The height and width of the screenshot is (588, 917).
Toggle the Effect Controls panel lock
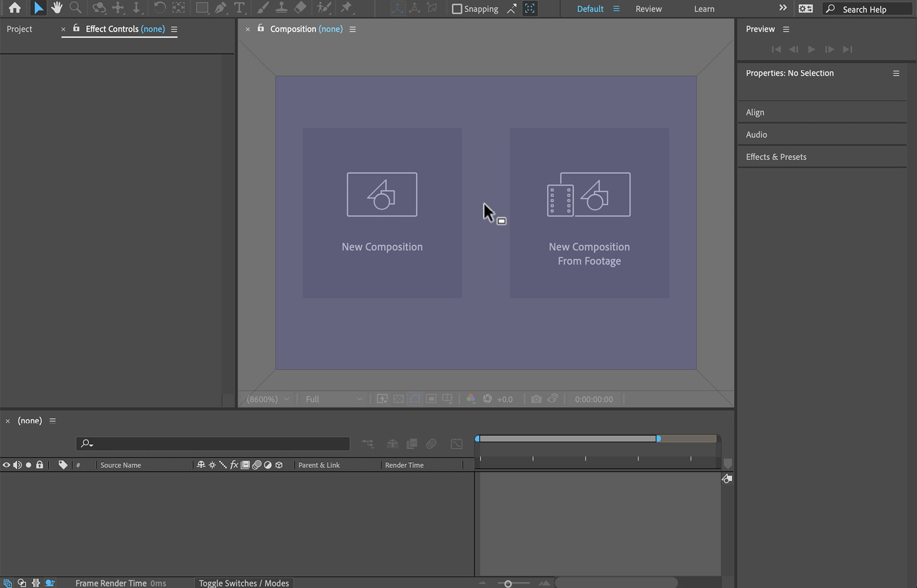[76, 28]
